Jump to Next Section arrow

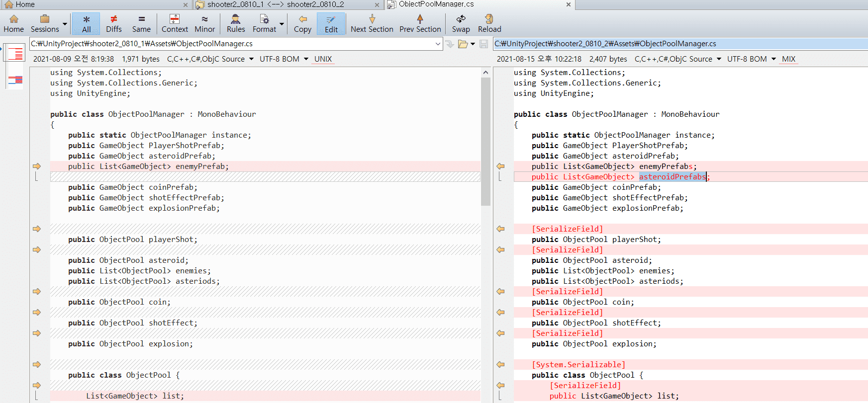coord(372,19)
